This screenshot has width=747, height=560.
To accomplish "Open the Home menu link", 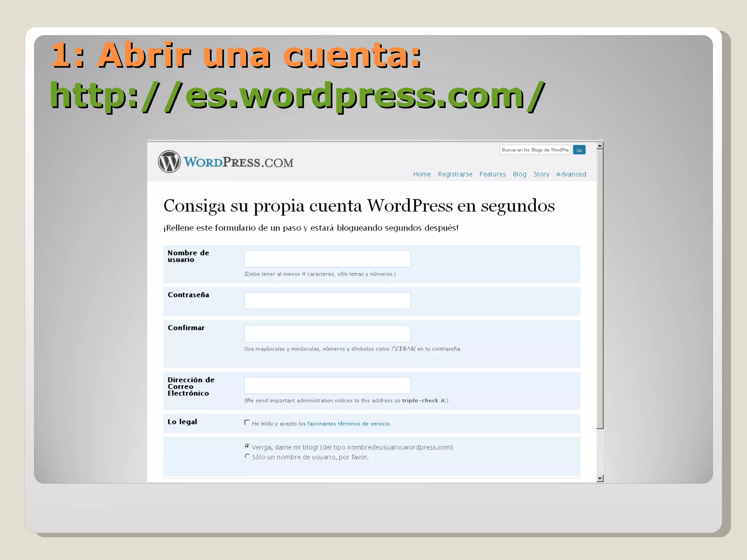I will coord(422,174).
